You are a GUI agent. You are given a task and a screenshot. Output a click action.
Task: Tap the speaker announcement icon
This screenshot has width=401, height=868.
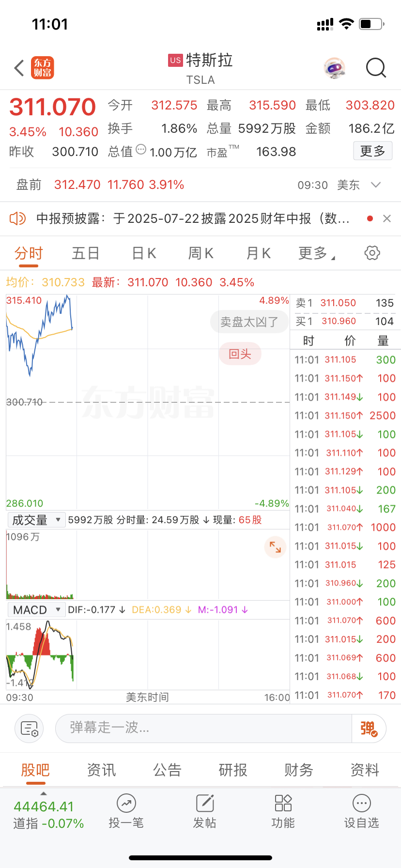[x=17, y=218]
